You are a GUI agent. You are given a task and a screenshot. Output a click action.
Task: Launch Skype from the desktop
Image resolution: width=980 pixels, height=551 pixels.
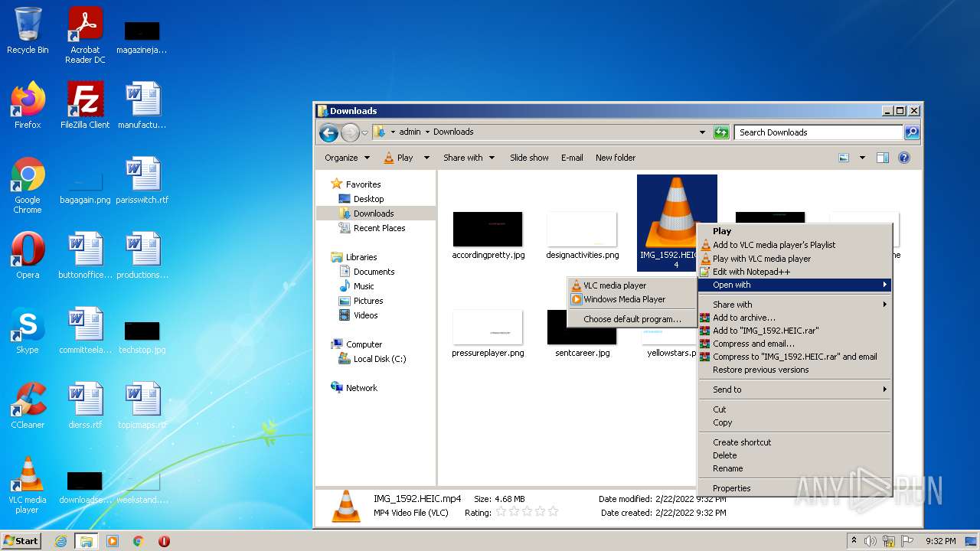28,331
